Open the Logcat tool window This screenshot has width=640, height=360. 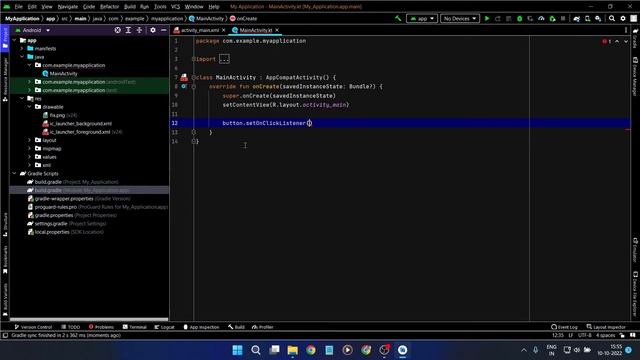(x=164, y=327)
